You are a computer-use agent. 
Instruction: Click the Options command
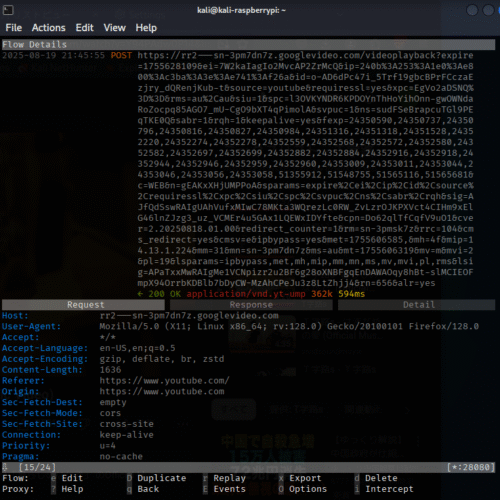(x=308, y=489)
